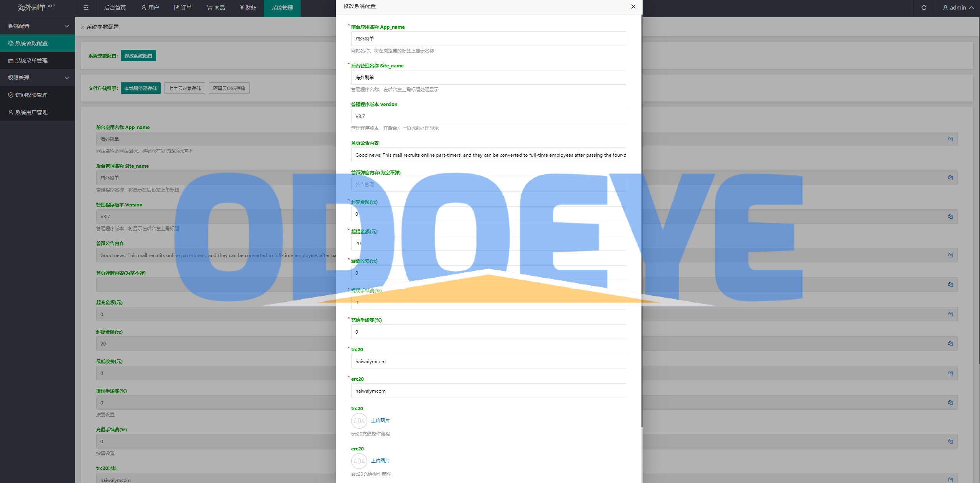Focus the 管理程序版本 Version dialog field

click(488, 116)
